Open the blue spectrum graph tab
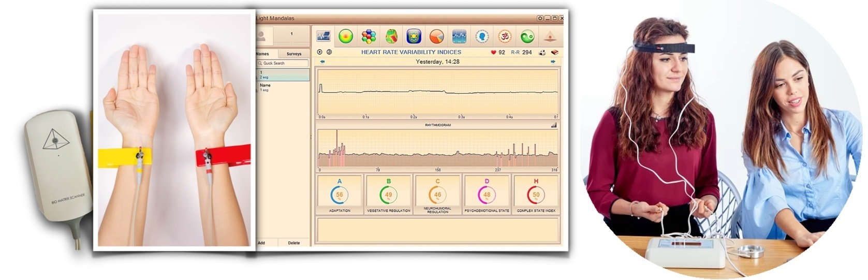Screen dimensions: 868x280 click(x=459, y=37)
